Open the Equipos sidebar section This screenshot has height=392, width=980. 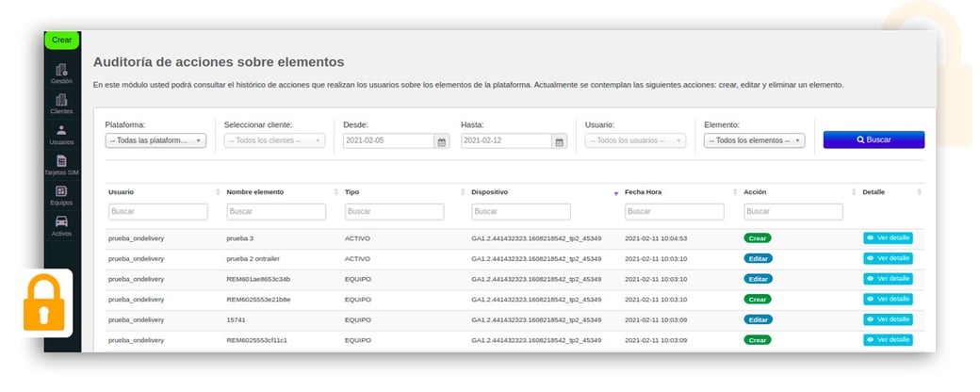click(x=61, y=196)
